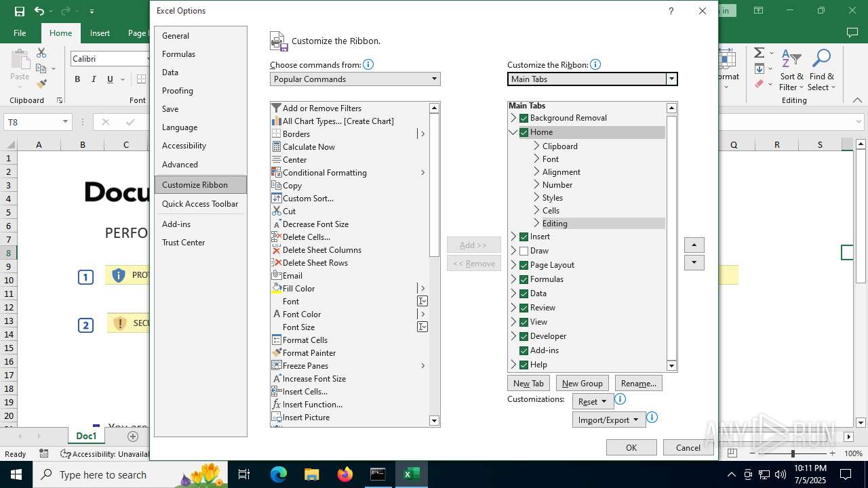
Task: Click the Undo arrow in quick access toolbar
Action: [39, 11]
